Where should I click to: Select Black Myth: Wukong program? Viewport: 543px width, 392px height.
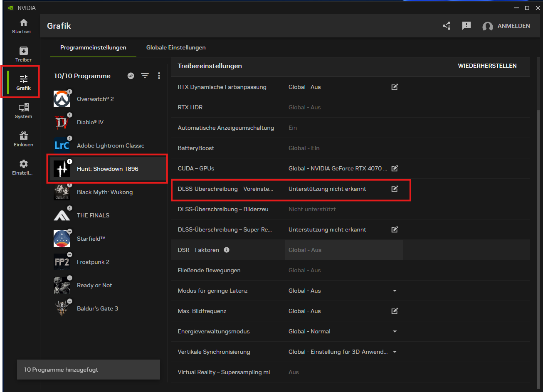pos(109,192)
